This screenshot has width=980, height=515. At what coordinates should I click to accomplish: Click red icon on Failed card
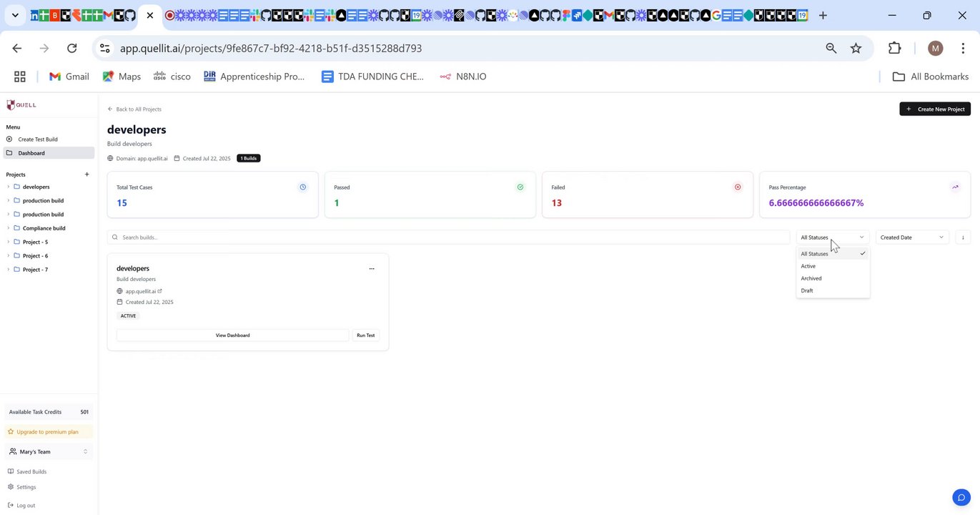click(738, 187)
